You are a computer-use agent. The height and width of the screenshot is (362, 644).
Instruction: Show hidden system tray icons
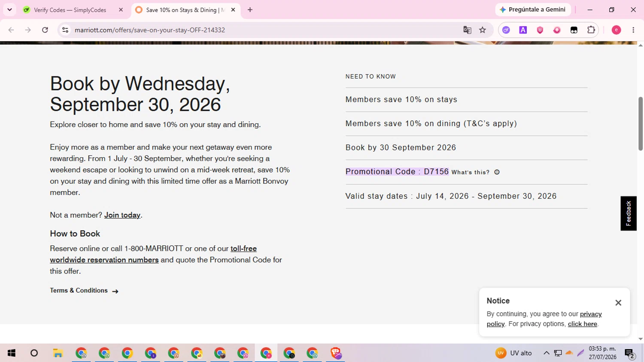click(x=546, y=353)
